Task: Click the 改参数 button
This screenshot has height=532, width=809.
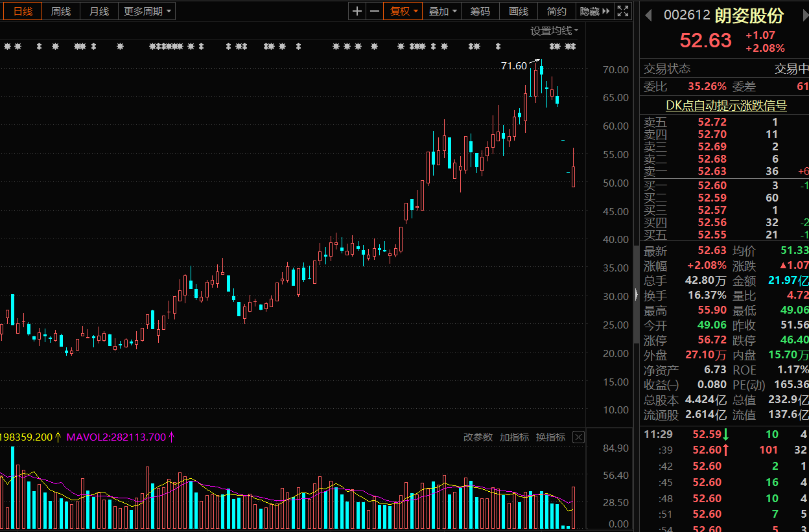Action: pos(478,437)
